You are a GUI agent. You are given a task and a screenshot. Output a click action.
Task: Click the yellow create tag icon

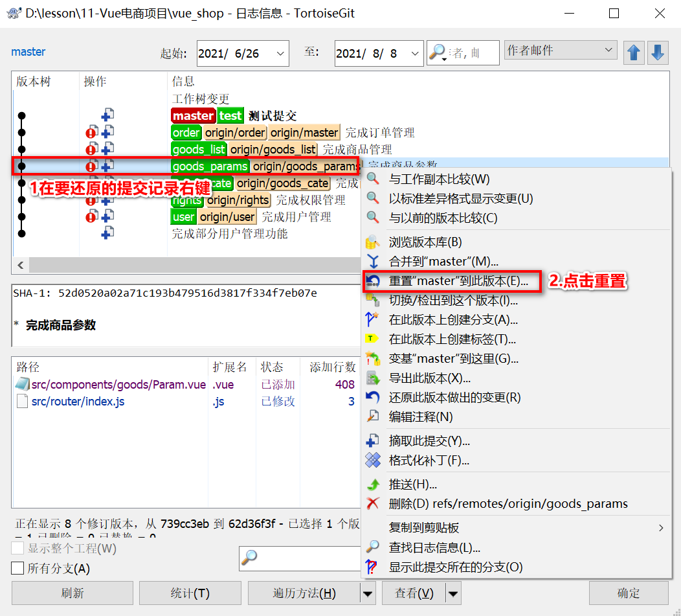(x=373, y=339)
